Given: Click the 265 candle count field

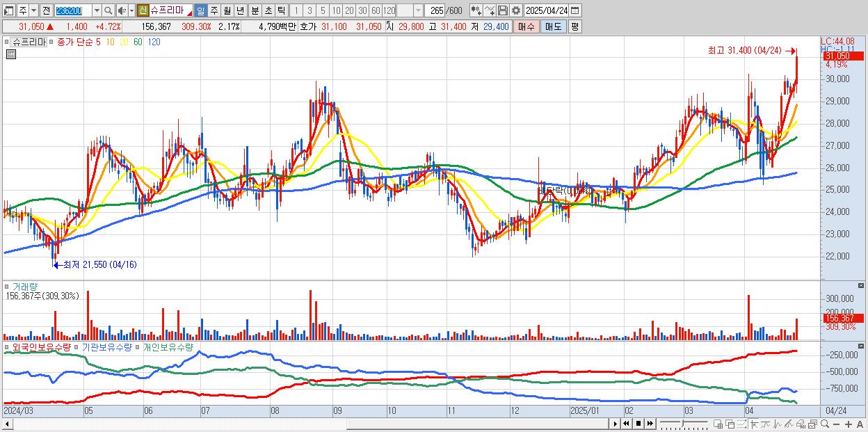Looking at the screenshot, I should [x=436, y=10].
